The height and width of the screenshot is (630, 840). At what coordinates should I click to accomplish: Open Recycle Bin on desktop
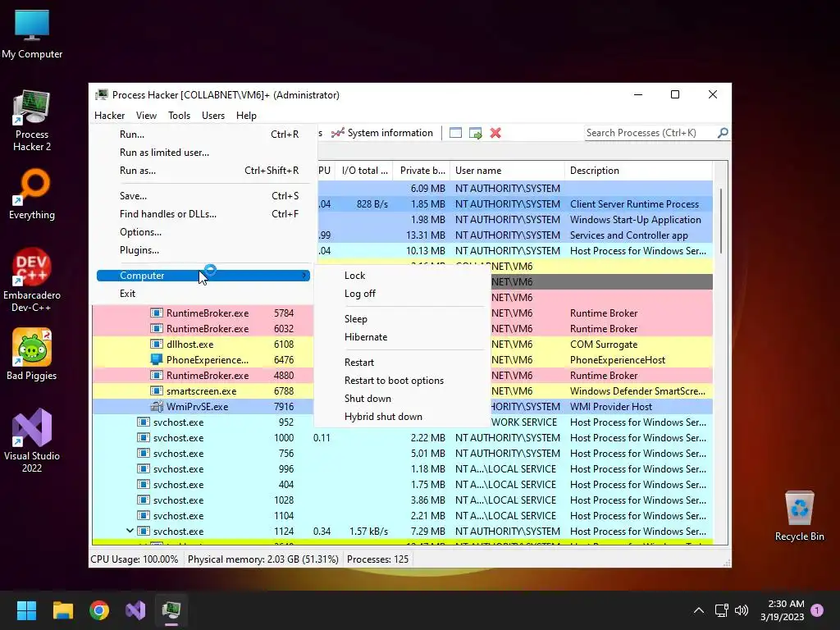pos(799,516)
